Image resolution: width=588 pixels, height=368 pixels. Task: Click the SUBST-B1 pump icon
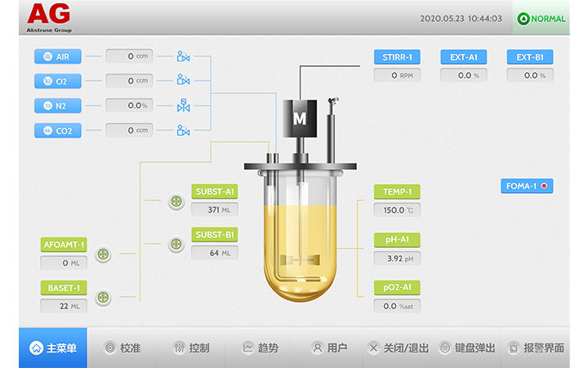point(176,244)
